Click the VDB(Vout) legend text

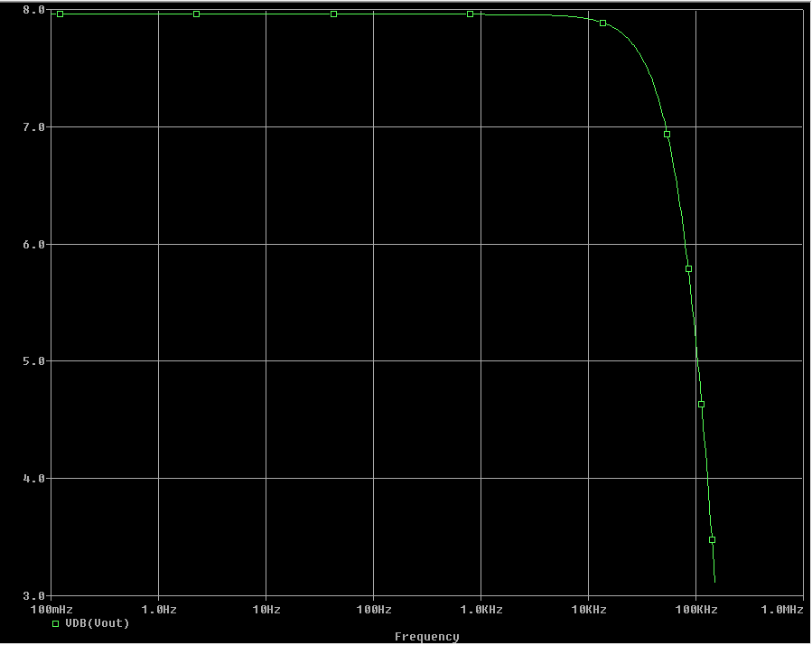(98, 622)
